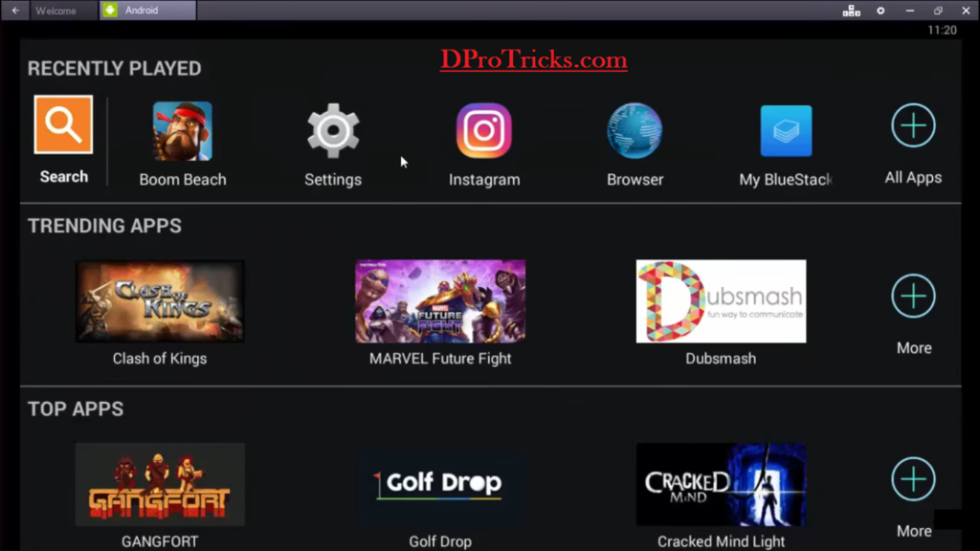Show more Top Apps plus icon

[x=913, y=479]
